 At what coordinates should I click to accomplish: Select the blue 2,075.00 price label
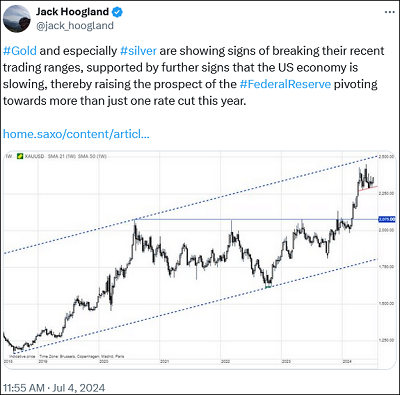[387, 219]
